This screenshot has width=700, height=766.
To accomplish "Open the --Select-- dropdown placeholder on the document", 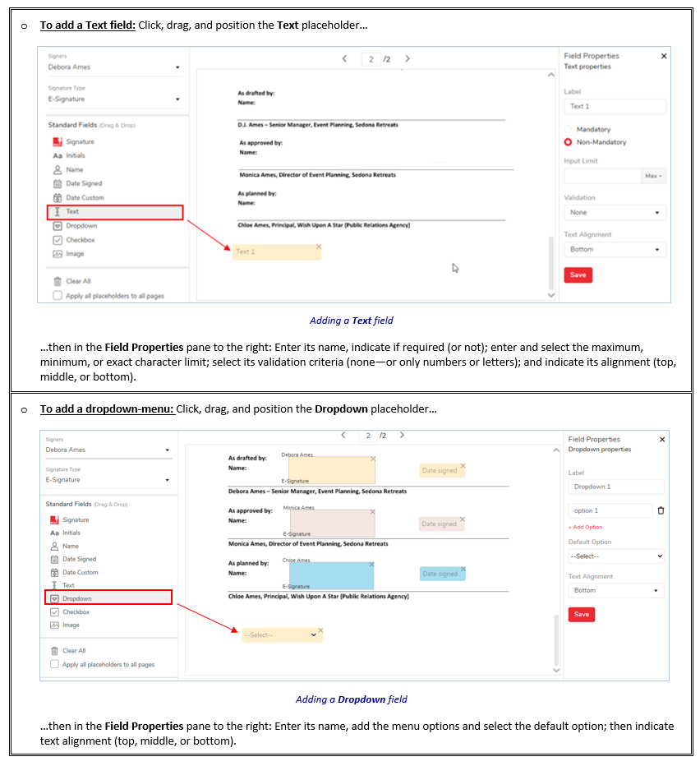I will pyautogui.click(x=282, y=635).
